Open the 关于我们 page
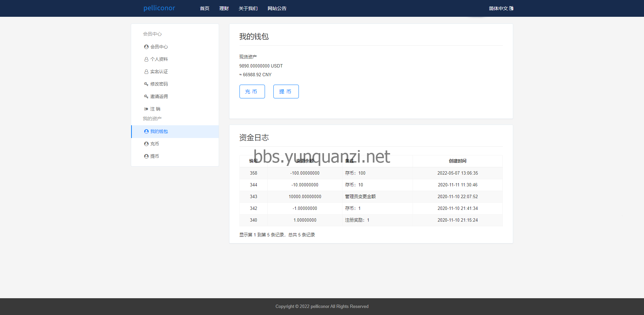 [248, 8]
